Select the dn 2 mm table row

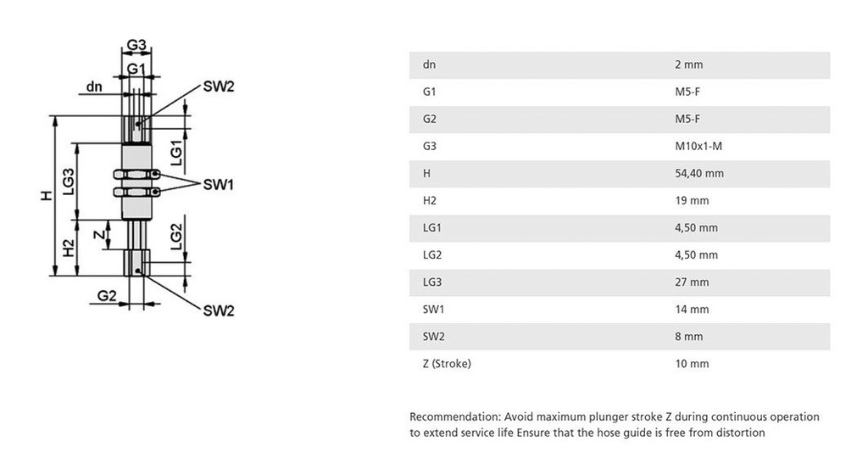[620, 64]
